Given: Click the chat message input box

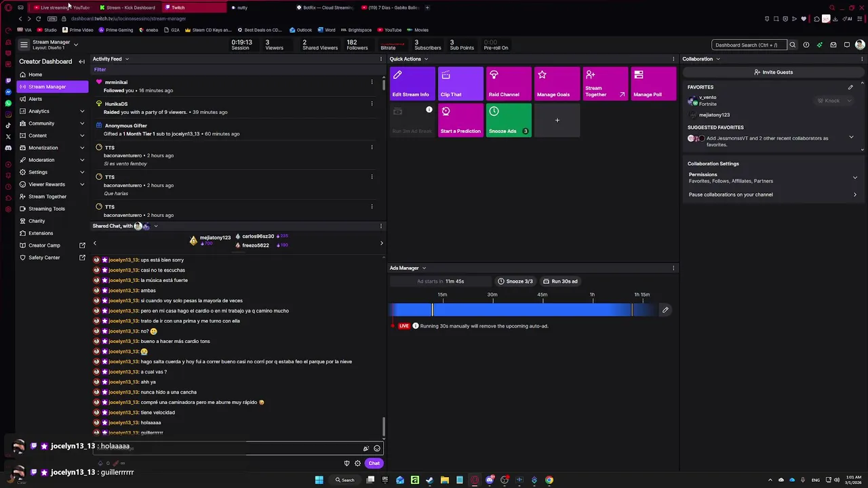Looking at the screenshot, I should click(x=237, y=448).
